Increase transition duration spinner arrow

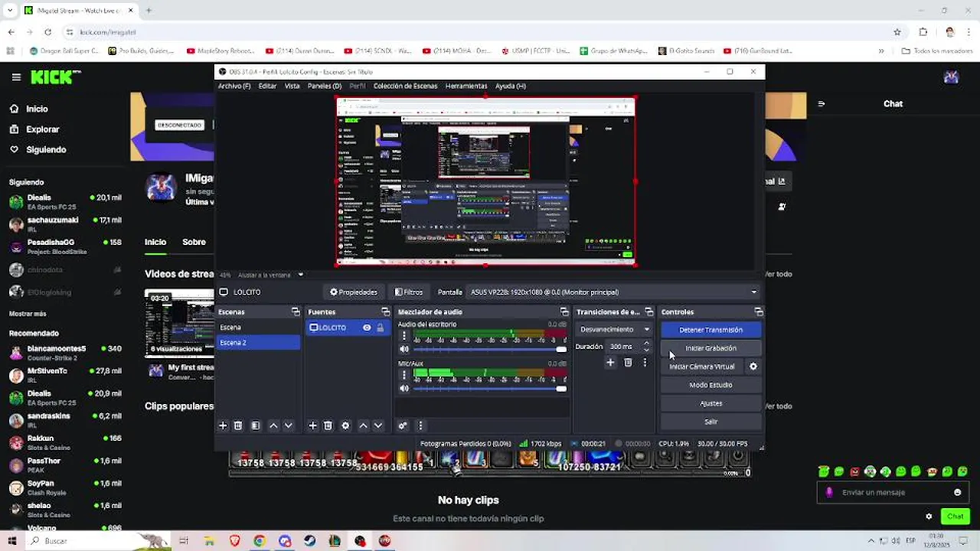click(x=646, y=344)
